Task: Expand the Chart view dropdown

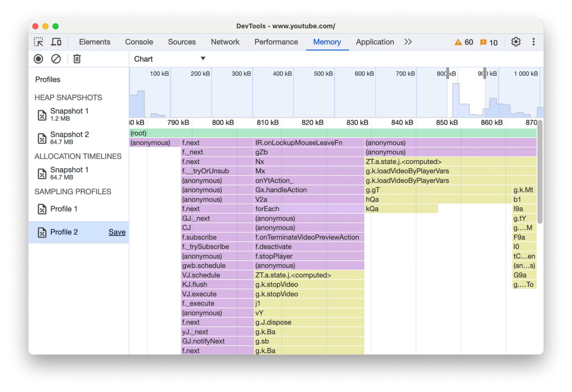Action: pyautogui.click(x=170, y=59)
